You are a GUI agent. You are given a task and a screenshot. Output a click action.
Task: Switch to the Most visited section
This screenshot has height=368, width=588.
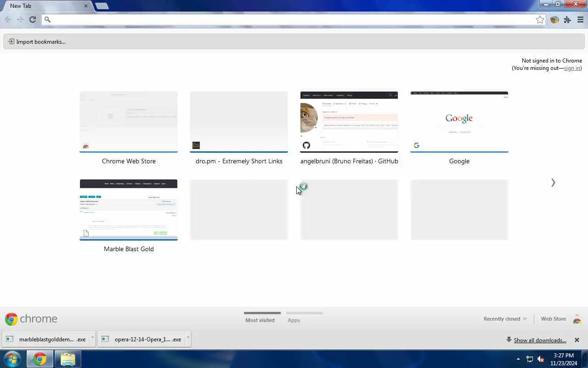click(x=260, y=320)
